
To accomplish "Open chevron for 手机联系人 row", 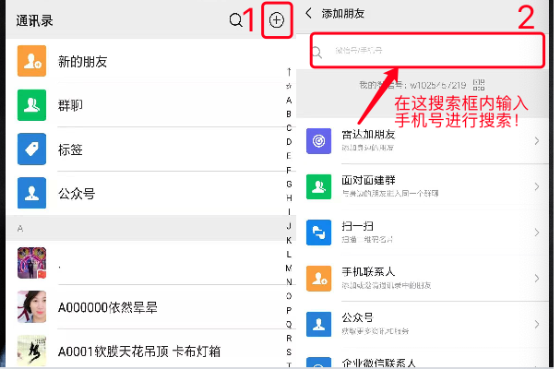I will coord(537,279).
